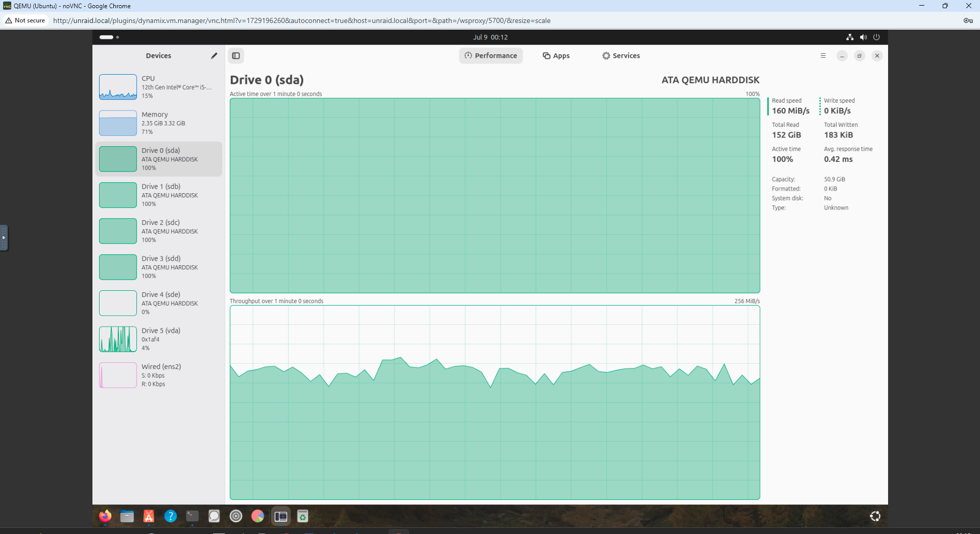This screenshot has width=980, height=534.
Task: Click the Write speed 0 KiB/s value
Action: [x=837, y=111]
